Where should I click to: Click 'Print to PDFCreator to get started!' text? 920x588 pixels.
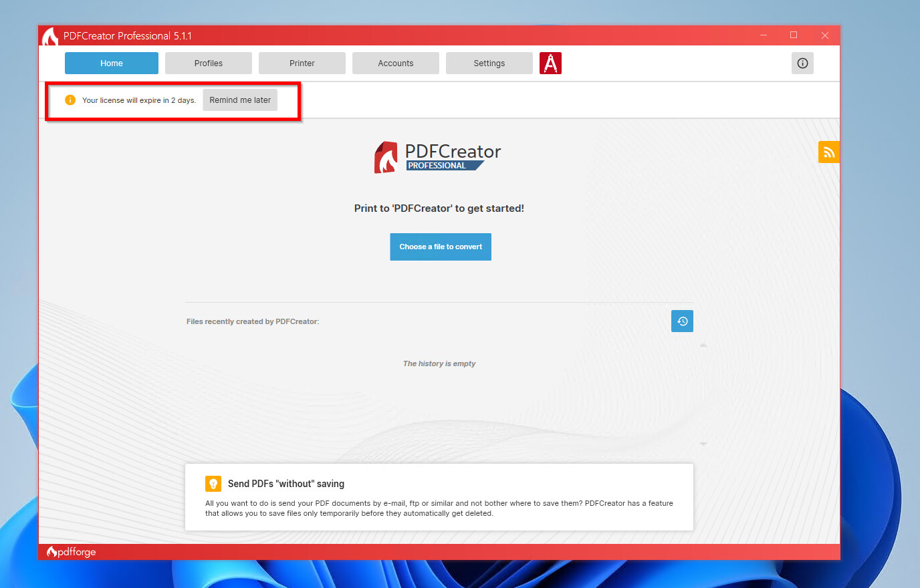pyautogui.click(x=439, y=208)
